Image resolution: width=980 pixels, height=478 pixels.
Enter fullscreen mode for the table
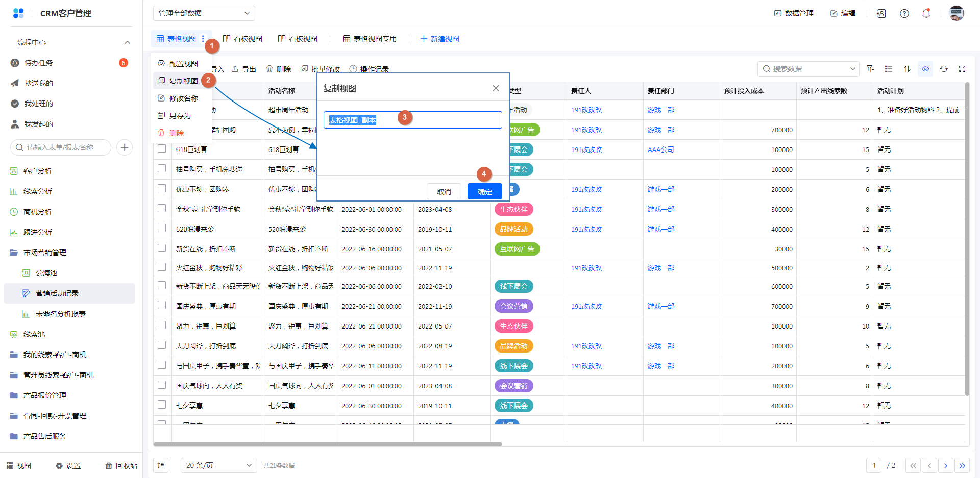(x=962, y=69)
